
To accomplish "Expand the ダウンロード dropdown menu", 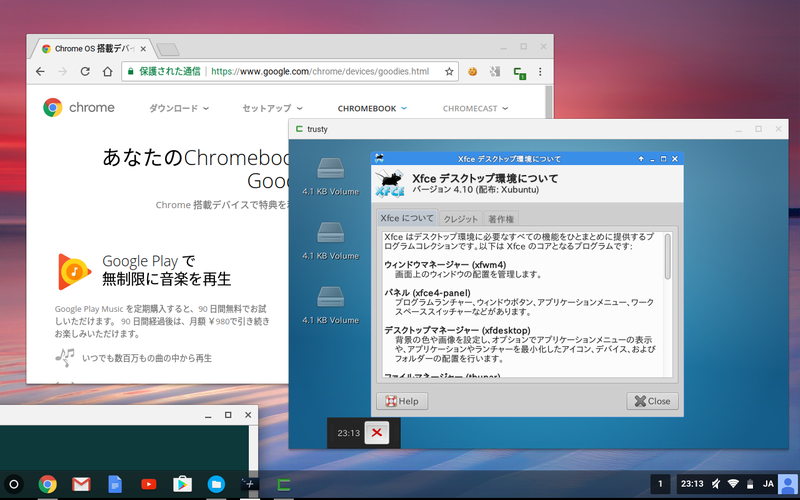I will [x=179, y=108].
